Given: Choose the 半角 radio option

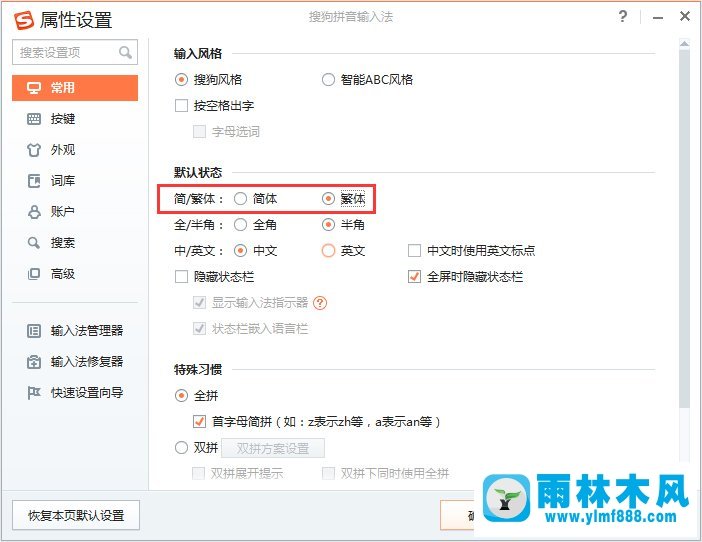Looking at the screenshot, I should [328, 225].
